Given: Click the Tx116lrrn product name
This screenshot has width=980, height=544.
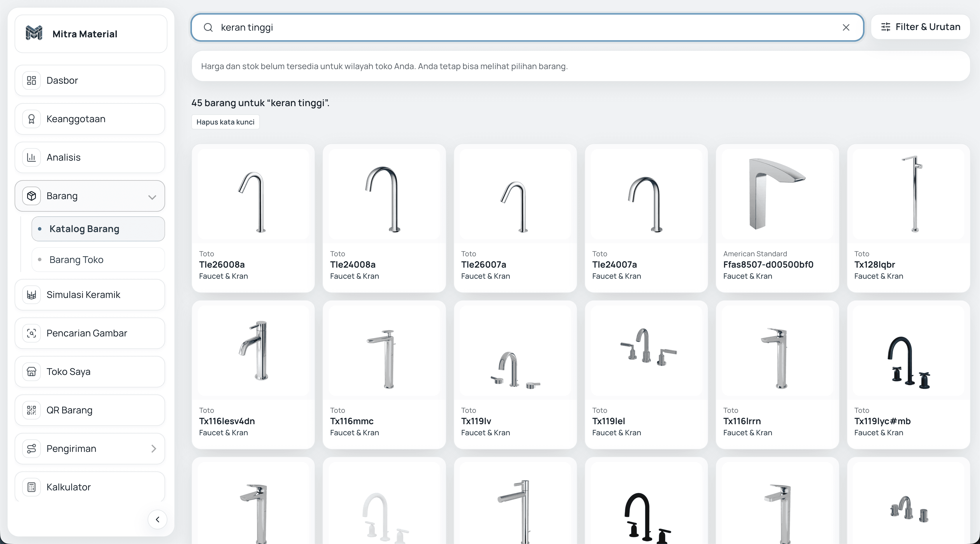Looking at the screenshot, I should 742,421.
